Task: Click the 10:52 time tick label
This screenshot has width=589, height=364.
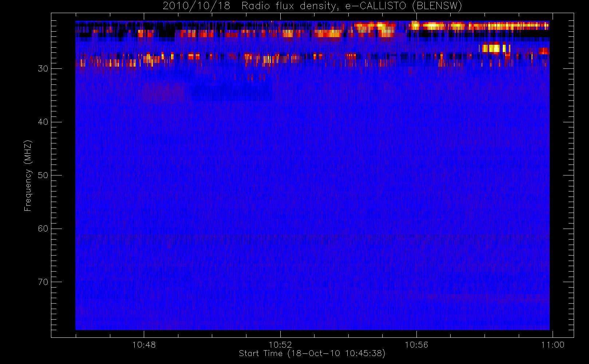Action: (280, 345)
